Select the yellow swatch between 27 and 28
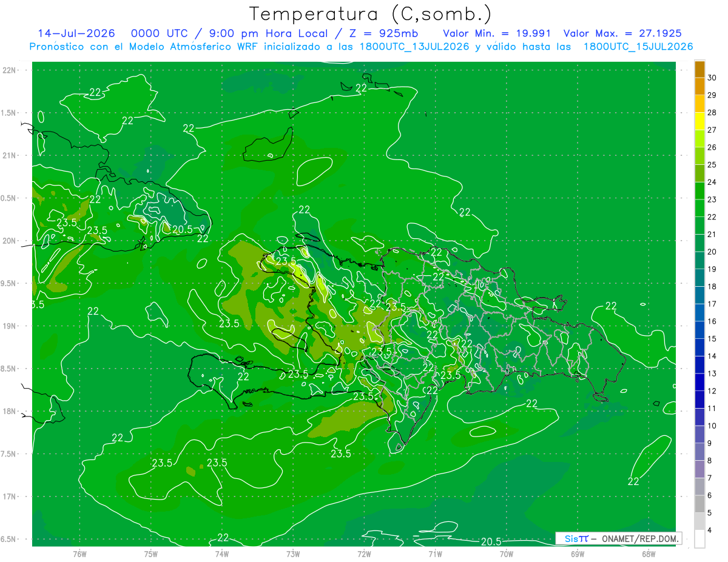 pos(699,121)
